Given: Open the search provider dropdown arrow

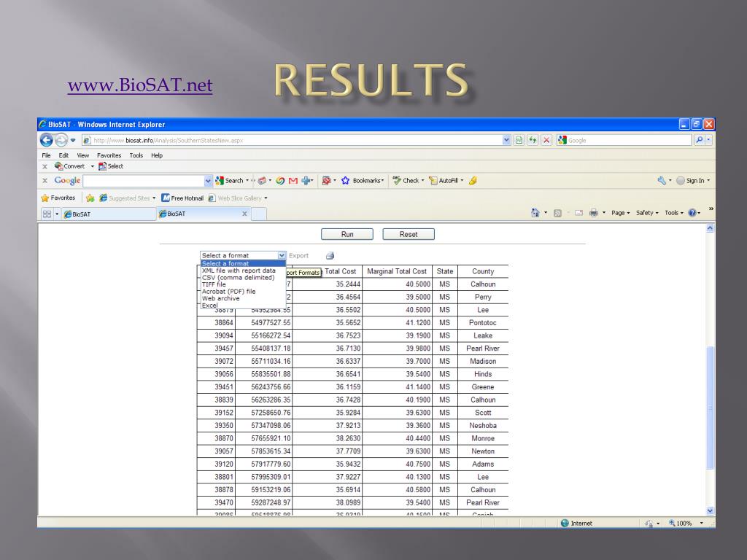Looking at the screenshot, I should tap(709, 140).
